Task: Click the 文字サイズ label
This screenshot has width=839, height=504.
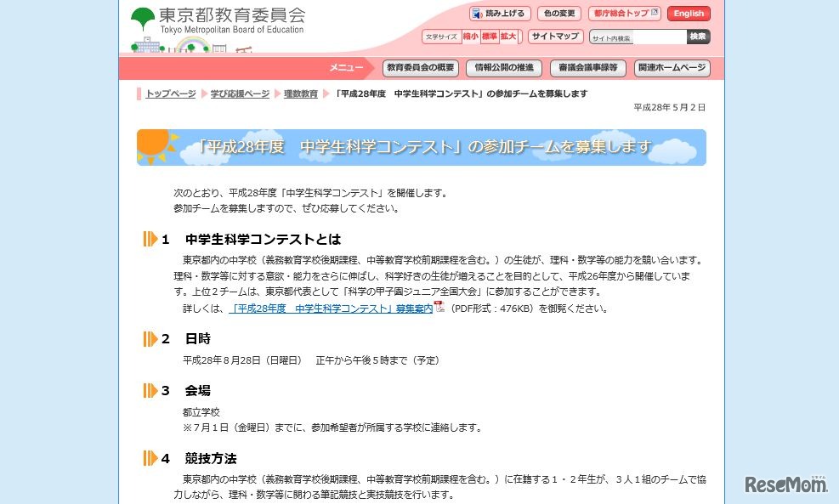Action: 441,37
